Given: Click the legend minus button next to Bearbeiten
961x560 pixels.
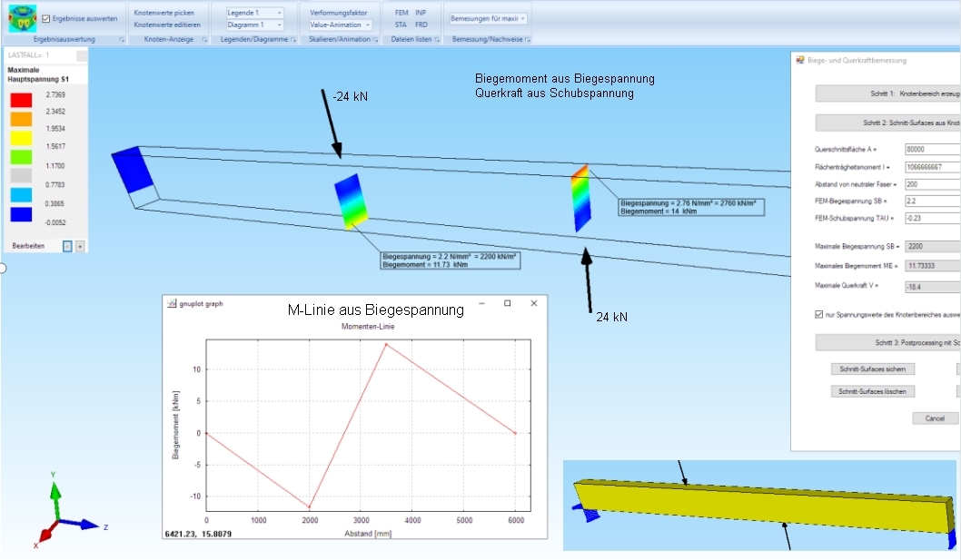Looking at the screenshot, I should 67,246.
